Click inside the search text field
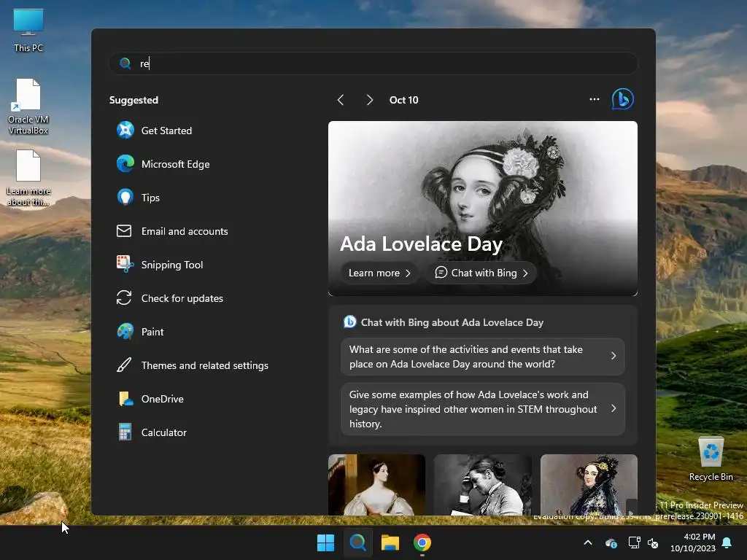Image resolution: width=747 pixels, height=560 pixels. [373, 63]
